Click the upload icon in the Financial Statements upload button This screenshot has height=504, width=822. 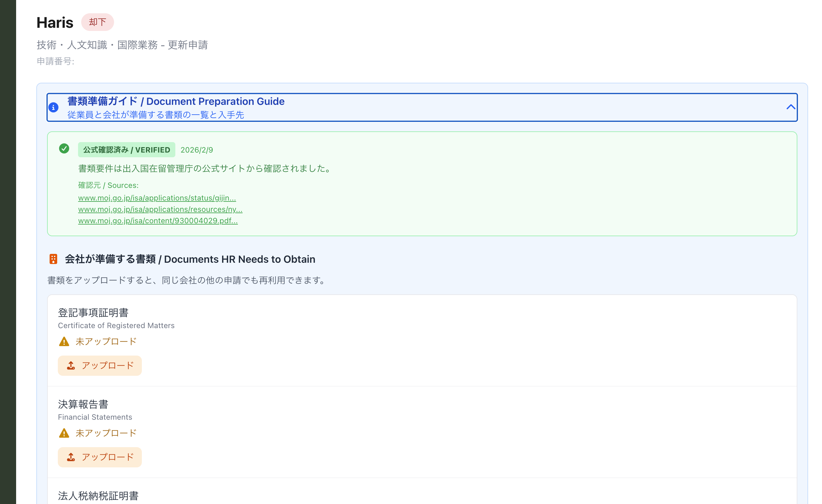[x=70, y=457]
